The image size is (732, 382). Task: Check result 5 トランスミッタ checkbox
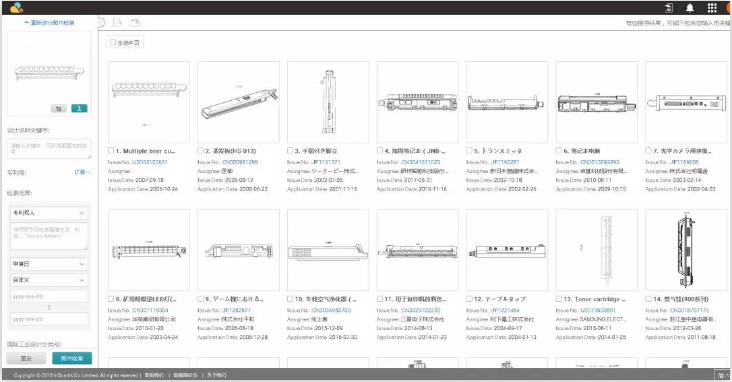pos(469,150)
